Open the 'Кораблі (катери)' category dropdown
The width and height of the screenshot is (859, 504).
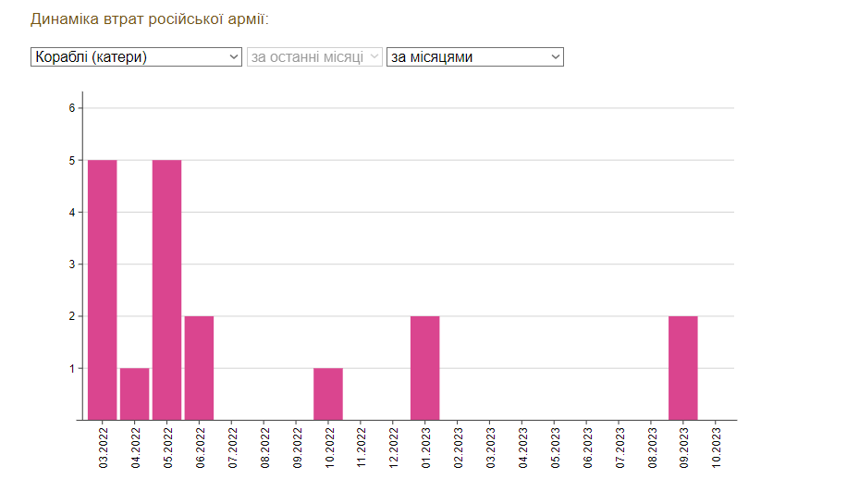tap(136, 57)
